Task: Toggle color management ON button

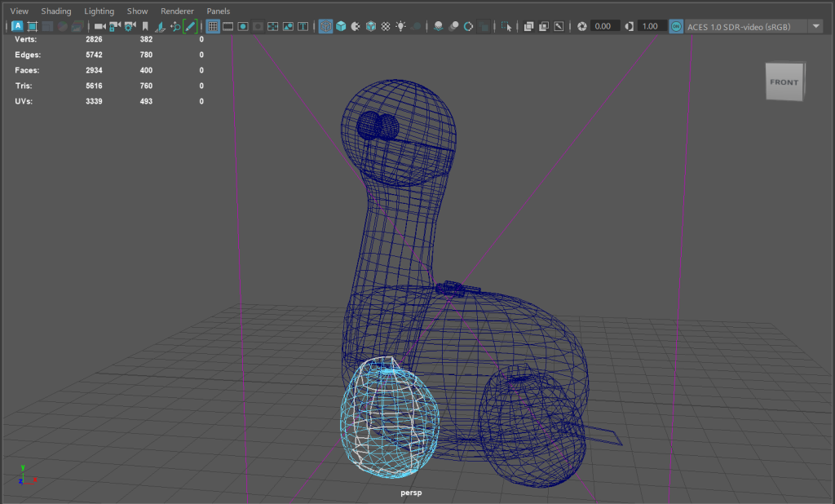Action: click(x=676, y=27)
